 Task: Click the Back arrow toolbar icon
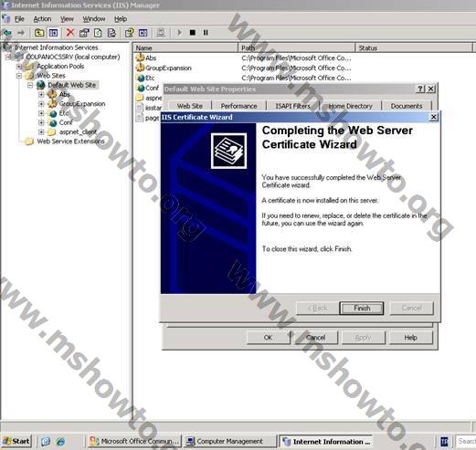pos(7,33)
